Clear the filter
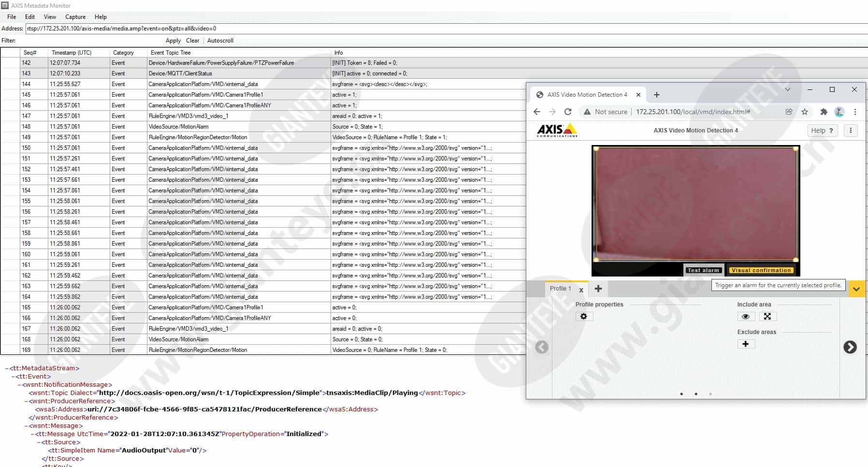This screenshot has width=868, height=467. pos(193,41)
